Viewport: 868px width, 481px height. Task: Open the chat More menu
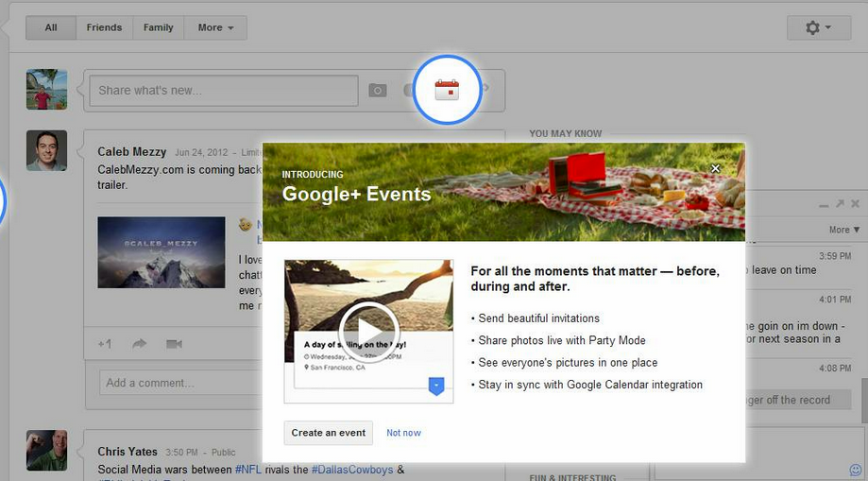[844, 230]
